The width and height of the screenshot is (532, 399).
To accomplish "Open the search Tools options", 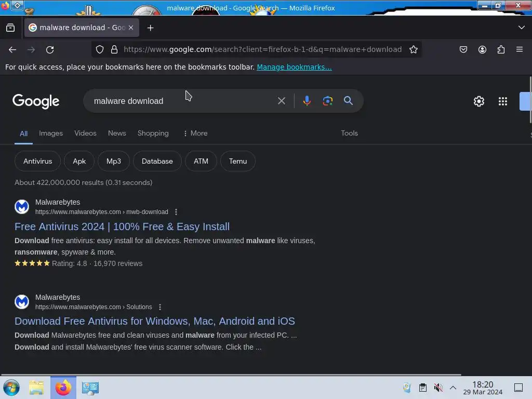I will [350, 134].
